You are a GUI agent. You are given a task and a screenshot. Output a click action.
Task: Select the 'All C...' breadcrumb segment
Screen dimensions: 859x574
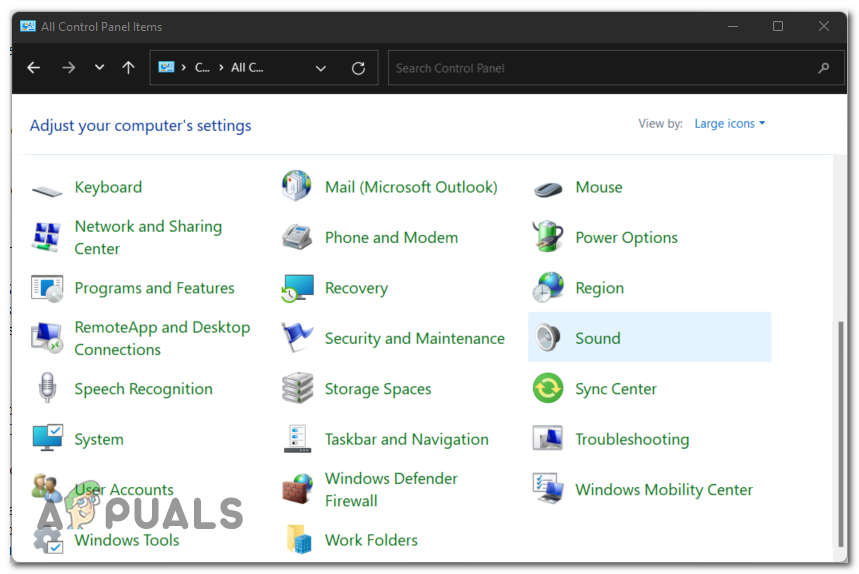pos(247,68)
